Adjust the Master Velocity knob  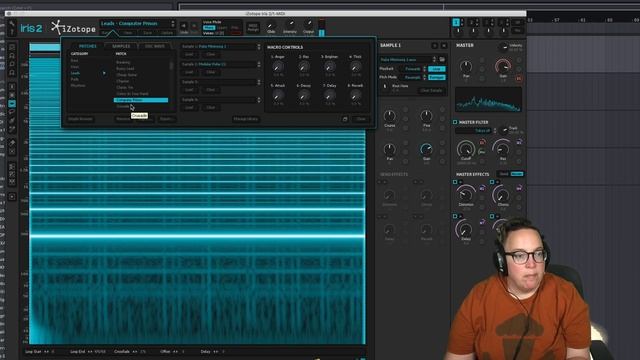(x=504, y=47)
